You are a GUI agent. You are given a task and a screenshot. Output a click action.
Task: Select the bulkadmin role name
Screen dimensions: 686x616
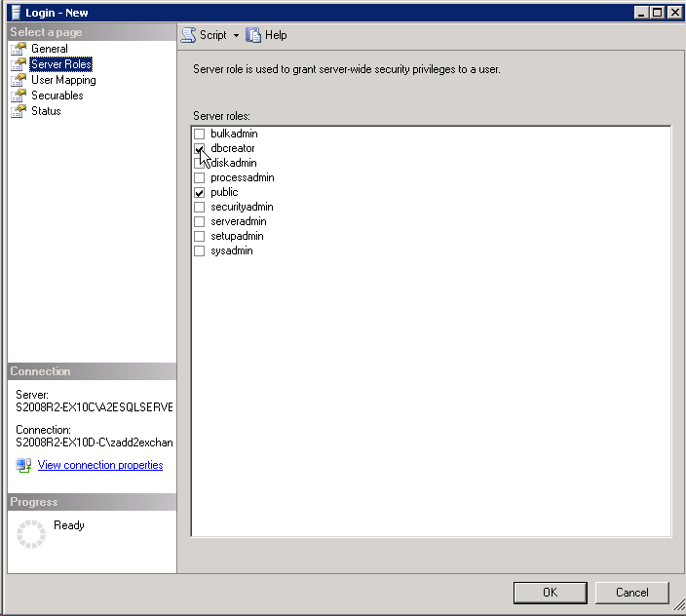coord(234,134)
